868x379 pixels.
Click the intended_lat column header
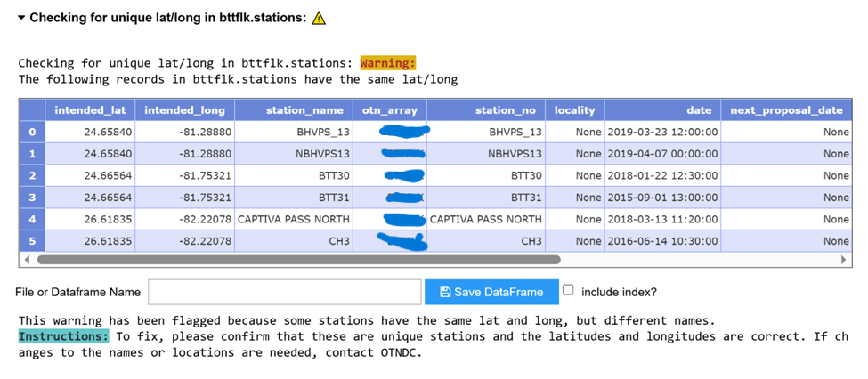pos(90,110)
